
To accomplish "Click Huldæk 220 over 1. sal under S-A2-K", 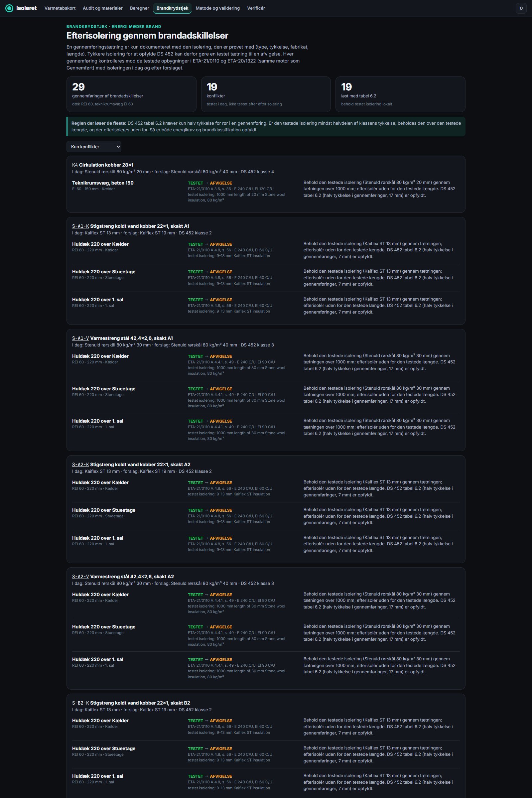I will (98, 538).
